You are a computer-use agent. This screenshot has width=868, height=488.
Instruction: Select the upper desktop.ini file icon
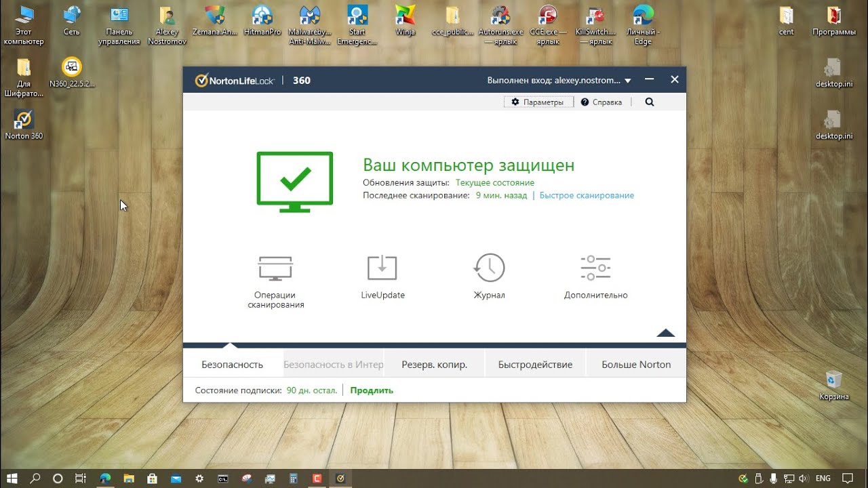pyautogui.click(x=833, y=73)
